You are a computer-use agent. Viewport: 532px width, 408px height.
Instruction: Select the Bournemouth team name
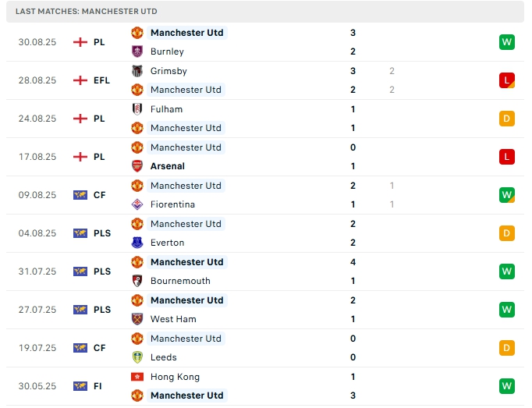[x=180, y=281]
